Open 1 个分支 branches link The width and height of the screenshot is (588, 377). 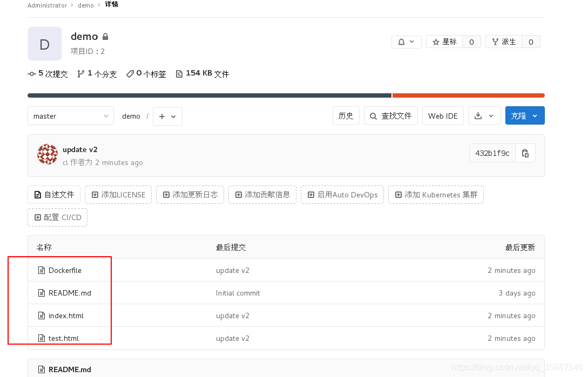[x=97, y=74]
